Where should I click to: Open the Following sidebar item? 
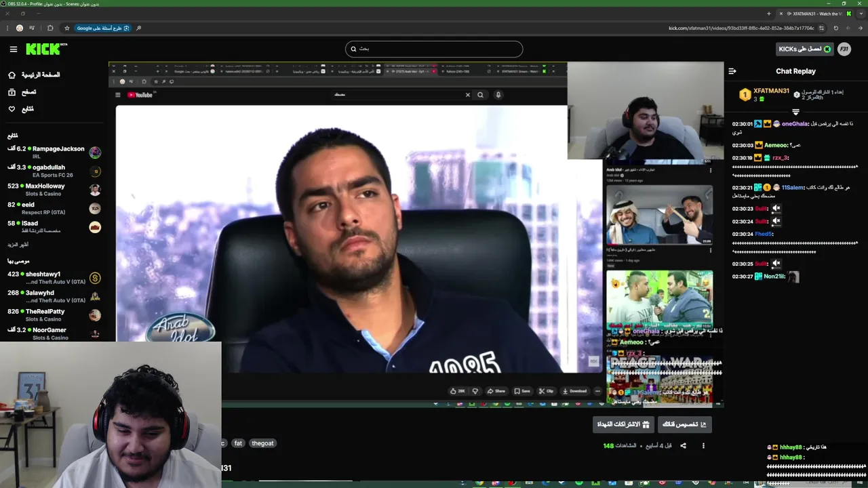[21, 108]
